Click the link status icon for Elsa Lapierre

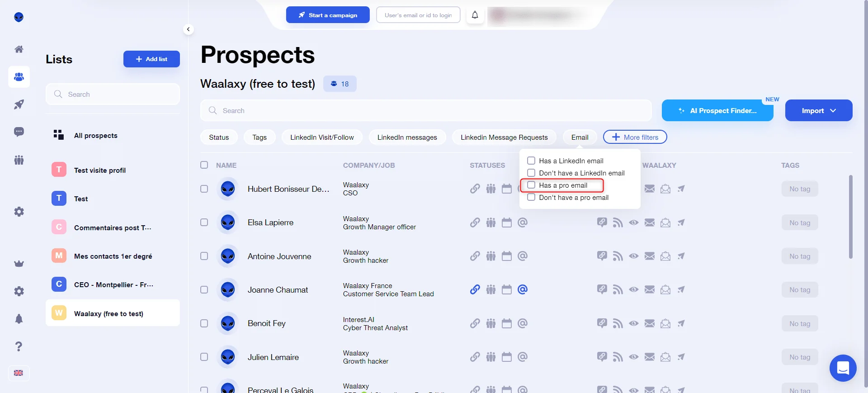475,223
